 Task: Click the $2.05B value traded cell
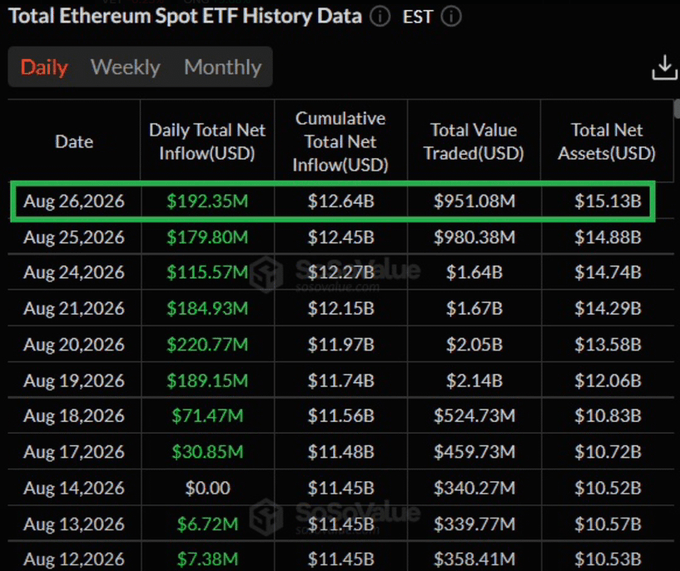[474, 345]
